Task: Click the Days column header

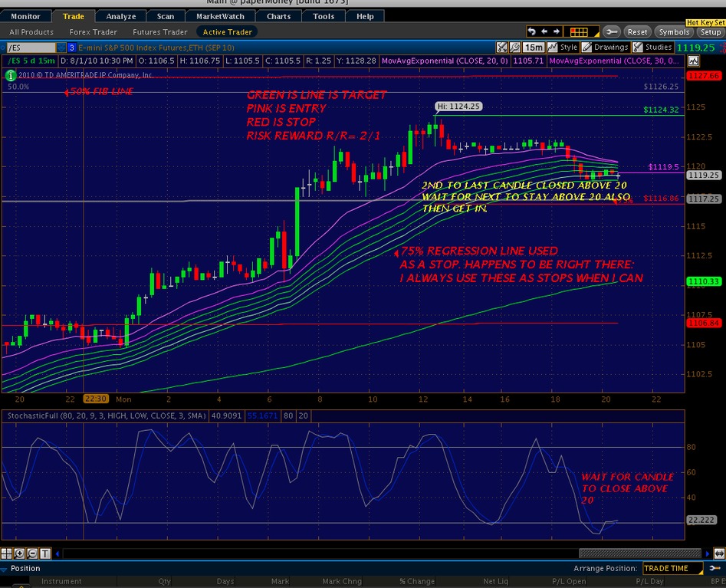Action: click(225, 582)
